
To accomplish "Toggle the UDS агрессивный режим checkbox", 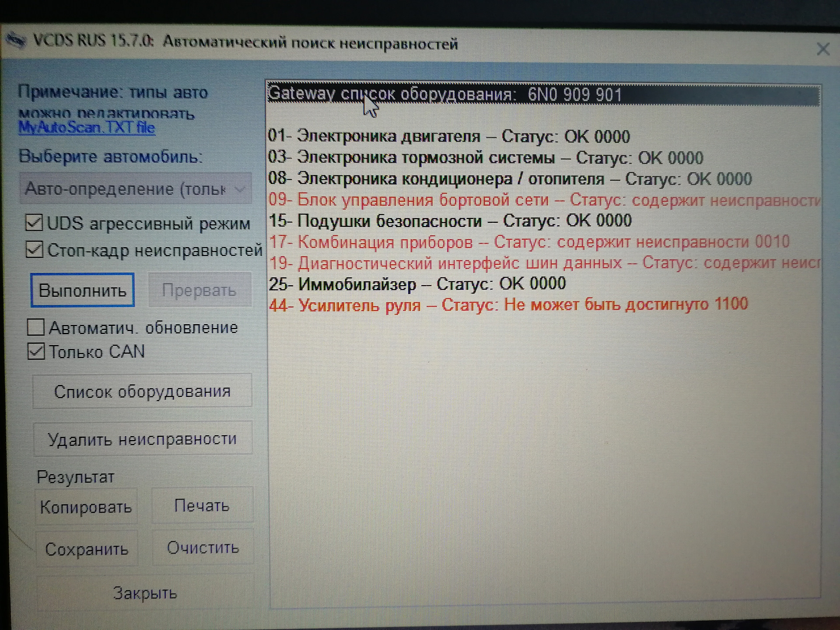I will pyautogui.click(x=34, y=223).
